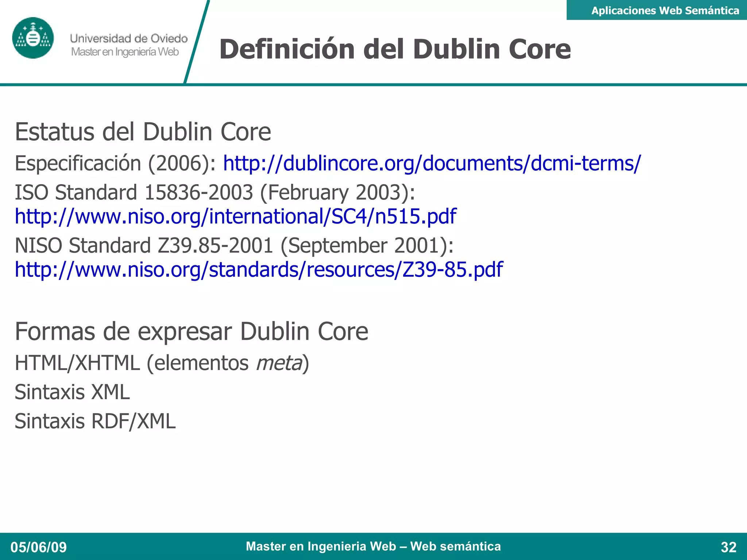This screenshot has width=747, height=560.
Task: Click the 'Especificación (2006):' label
Action: [115, 163]
